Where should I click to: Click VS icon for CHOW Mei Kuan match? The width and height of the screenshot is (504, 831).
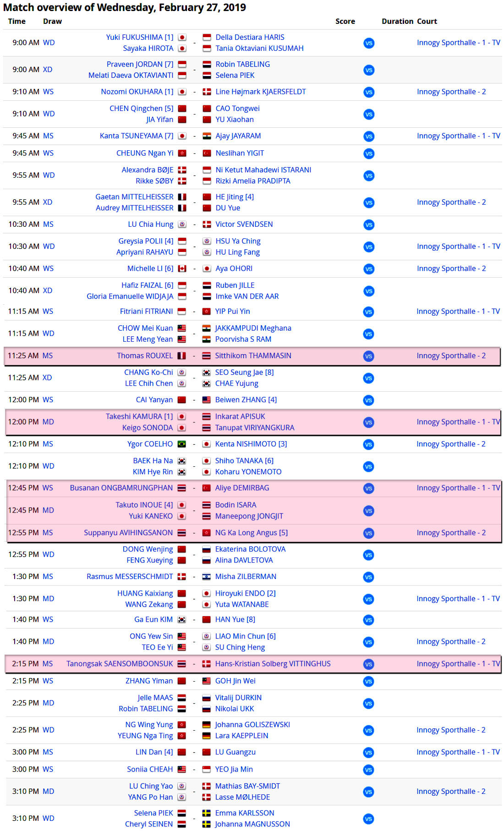(368, 333)
